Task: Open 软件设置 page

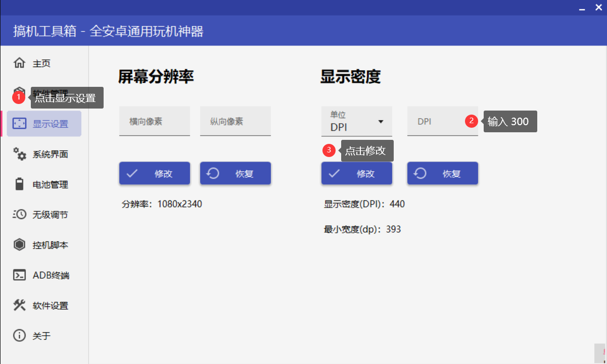Action: [x=44, y=305]
